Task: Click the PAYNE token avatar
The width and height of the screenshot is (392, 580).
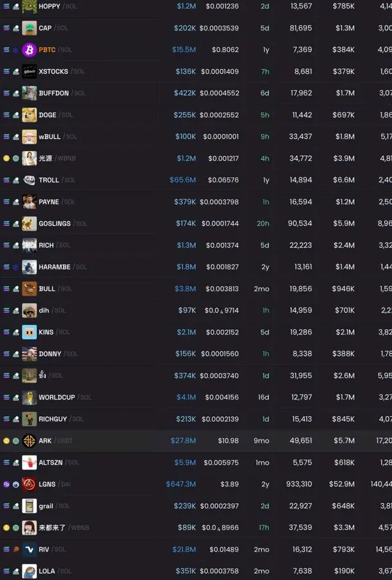Action: (x=29, y=202)
